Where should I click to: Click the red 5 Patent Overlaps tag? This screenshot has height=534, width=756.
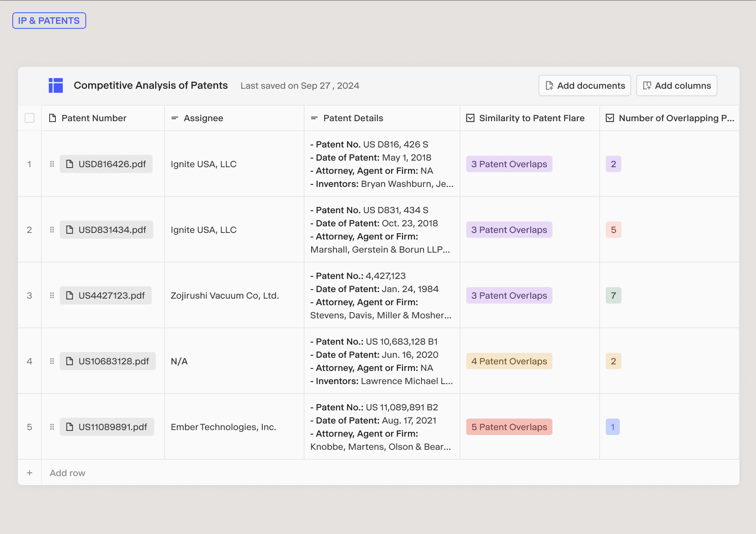click(509, 427)
